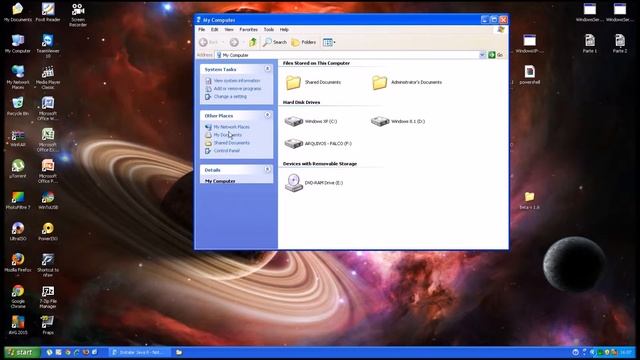
Task: Open My Documents link in Other Places
Action: click(x=228, y=135)
